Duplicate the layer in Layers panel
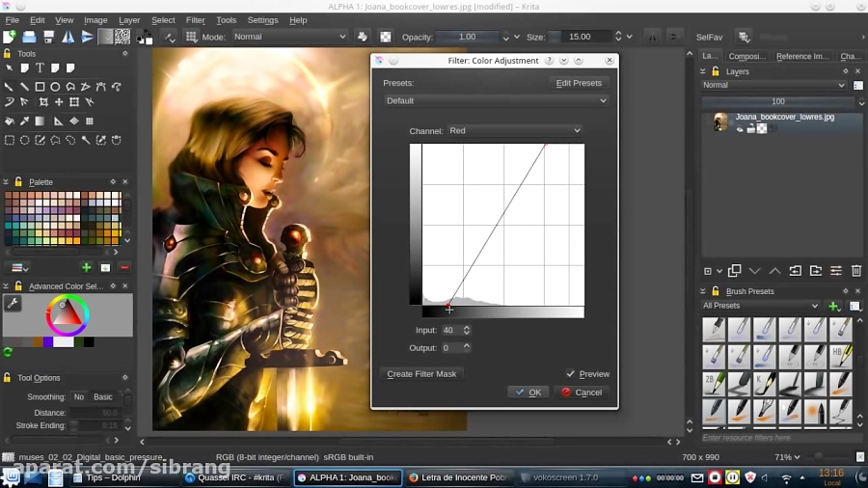The width and height of the screenshot is (868, 488). click(735, 271)
